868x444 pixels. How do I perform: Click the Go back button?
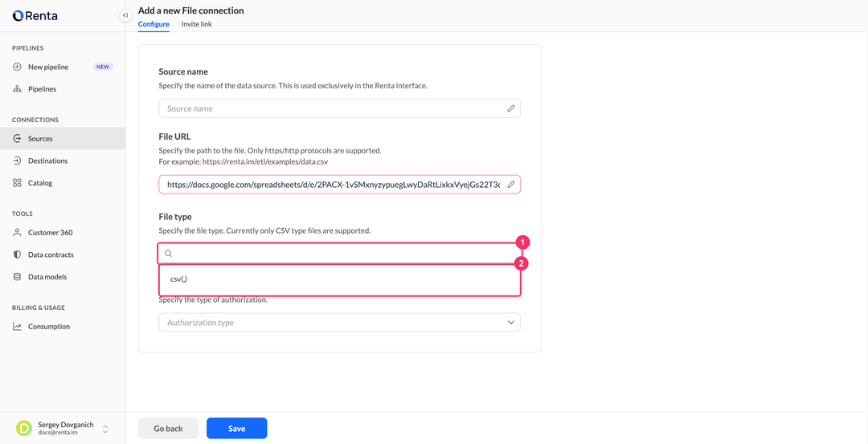[168, 429]
